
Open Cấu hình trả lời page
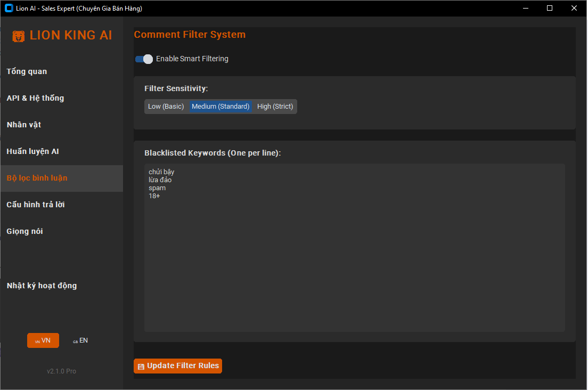click(x=36, y=205)
